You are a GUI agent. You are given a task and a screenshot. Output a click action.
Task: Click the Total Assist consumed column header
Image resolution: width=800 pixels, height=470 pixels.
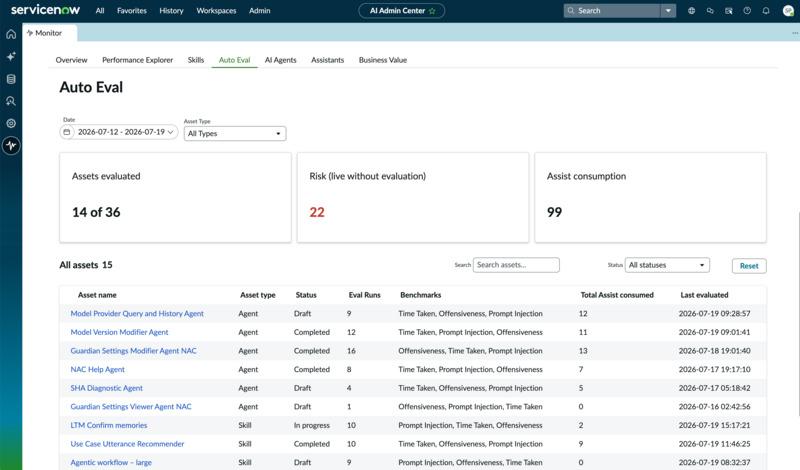click(x=617, y=295)
